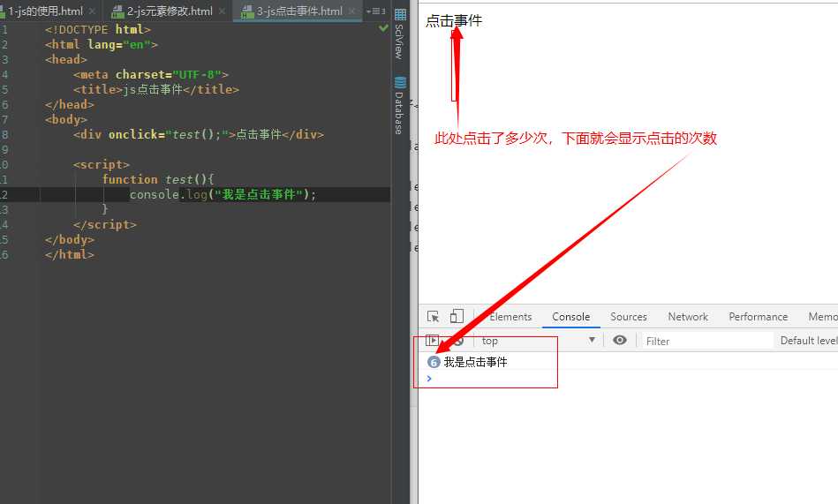Click the console prompt arrow line

429,379
